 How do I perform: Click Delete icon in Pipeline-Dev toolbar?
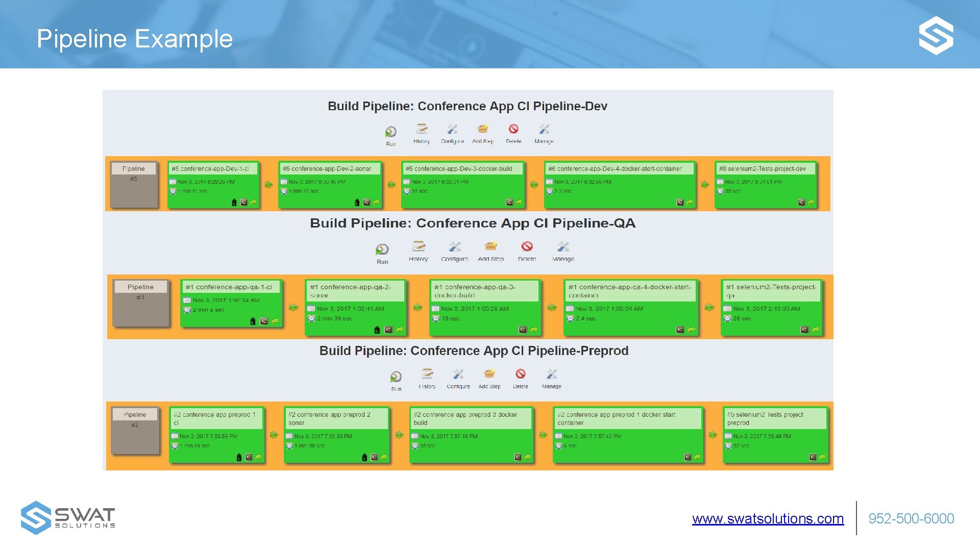(x=513, y=129)
